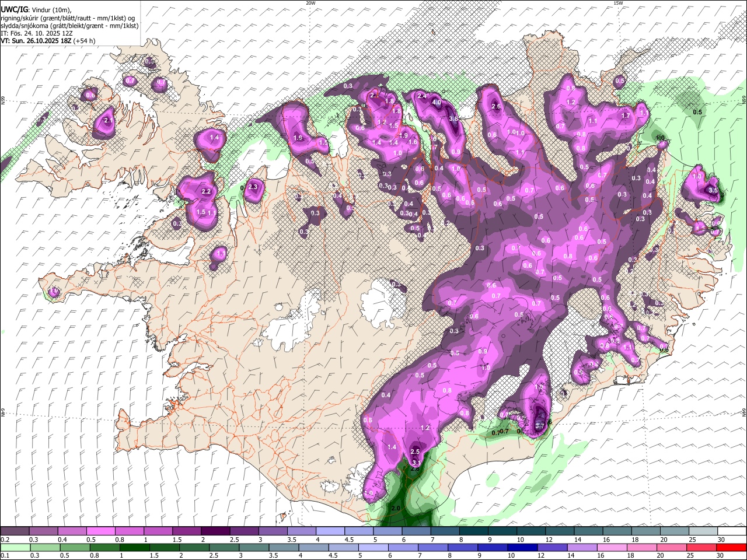
Task: Click the 3.5 value off the east coast
Action: click(x=713, y=190)
